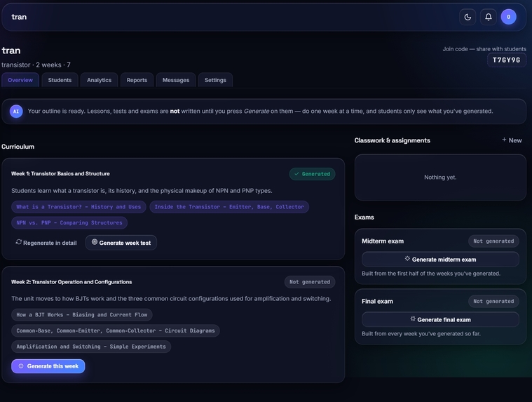The width and height of the screenshot is (532, 402).
Task: Click the AI badge in the banner
Action: tap(16, 112)
